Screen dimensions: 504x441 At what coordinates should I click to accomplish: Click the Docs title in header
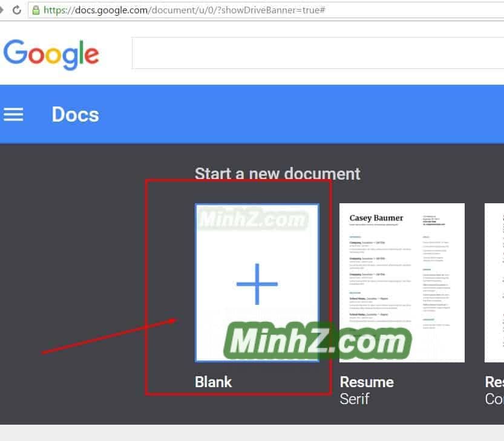click(75, 115)
